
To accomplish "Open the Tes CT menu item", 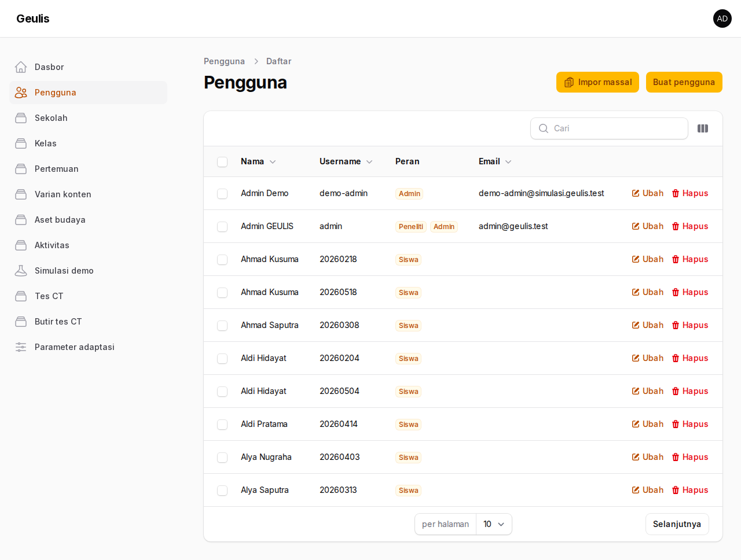I will [x=88, y=296].
